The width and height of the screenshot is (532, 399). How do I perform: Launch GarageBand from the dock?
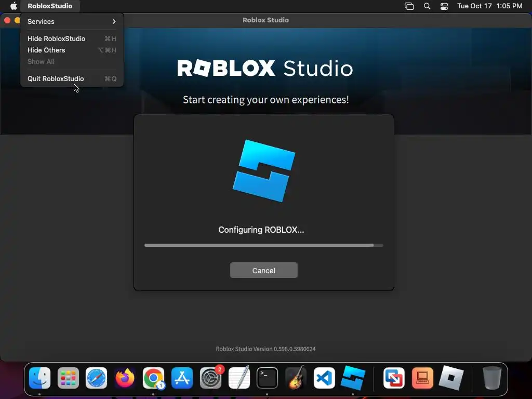click(x=296, y=378)
